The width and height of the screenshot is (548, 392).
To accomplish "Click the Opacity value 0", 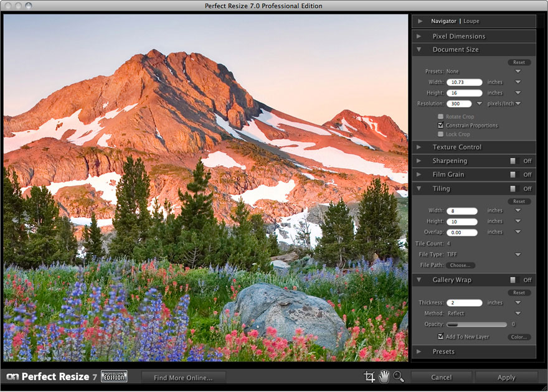I will [513, 324].
